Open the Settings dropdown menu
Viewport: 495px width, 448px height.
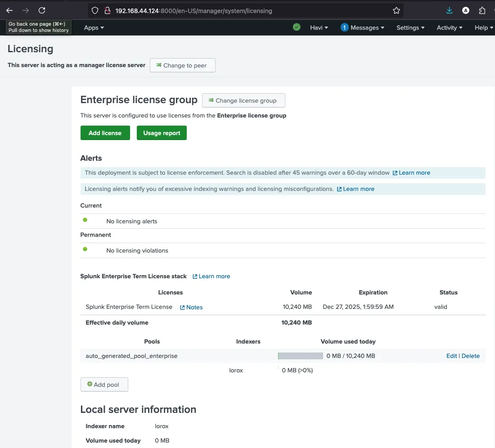point(410,27)
